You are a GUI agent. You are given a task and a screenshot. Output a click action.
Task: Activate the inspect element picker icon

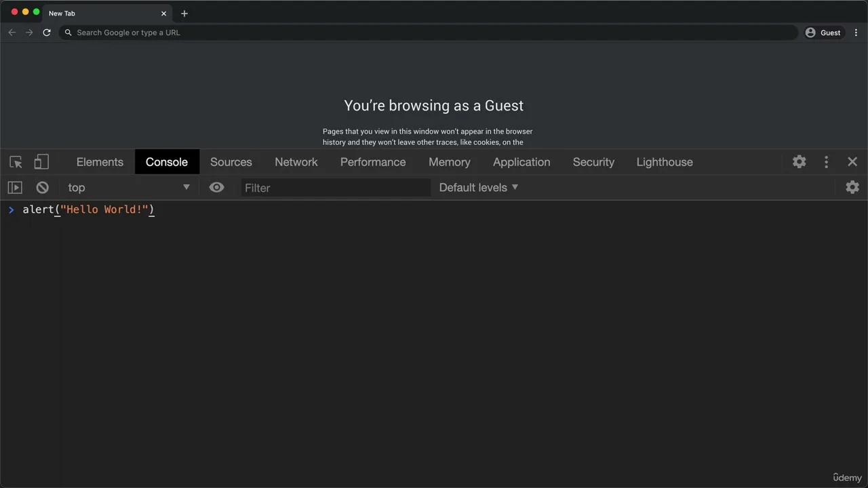pos(16,162)
